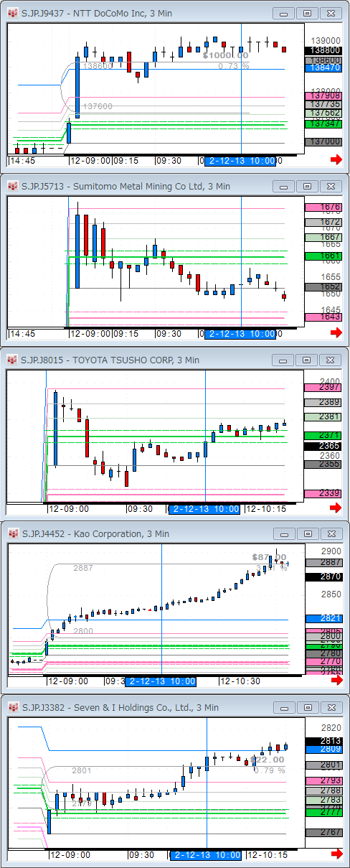This screenshot has height=868, width=350.
Task: Close the Kao Corporation chart window
Action: pyautogui.click(x=331, y=533)
